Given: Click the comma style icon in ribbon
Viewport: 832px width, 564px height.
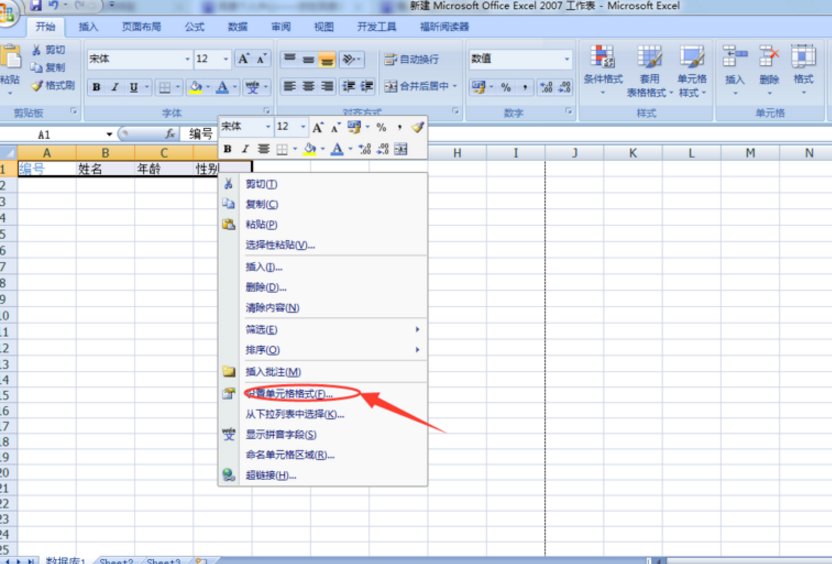Looking at the screenshot, I should pyautogui.click(x=525, y=87).
